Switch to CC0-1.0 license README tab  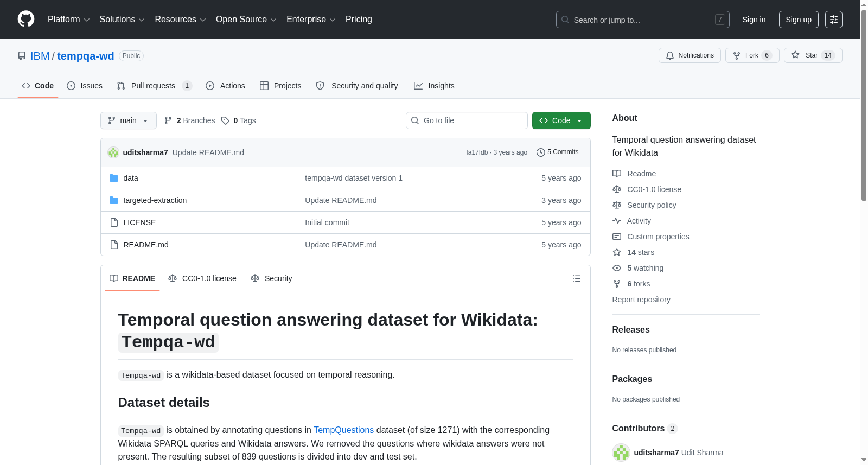pos(202,278)
